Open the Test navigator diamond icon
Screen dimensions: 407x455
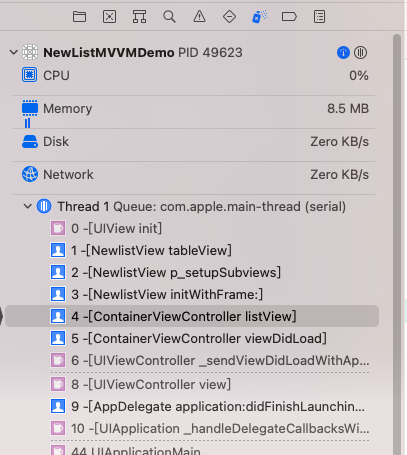229,16
